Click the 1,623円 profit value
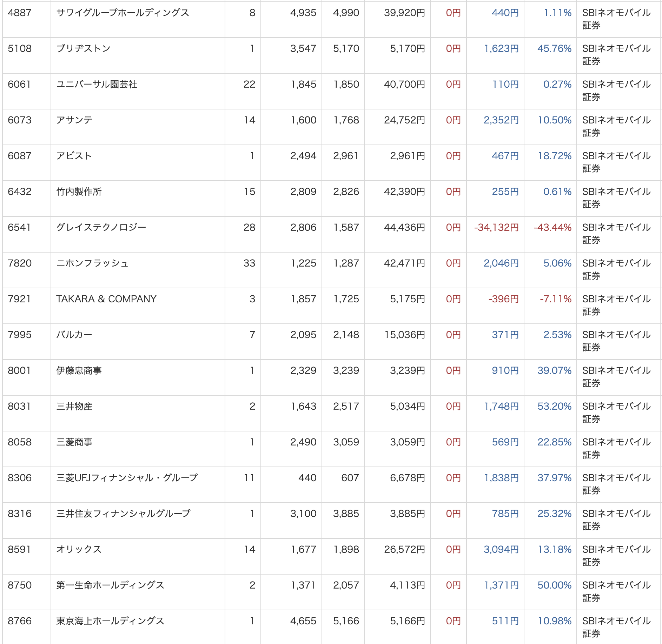Image resolution: width=662 pixels, height=644 pixels. 501,49
